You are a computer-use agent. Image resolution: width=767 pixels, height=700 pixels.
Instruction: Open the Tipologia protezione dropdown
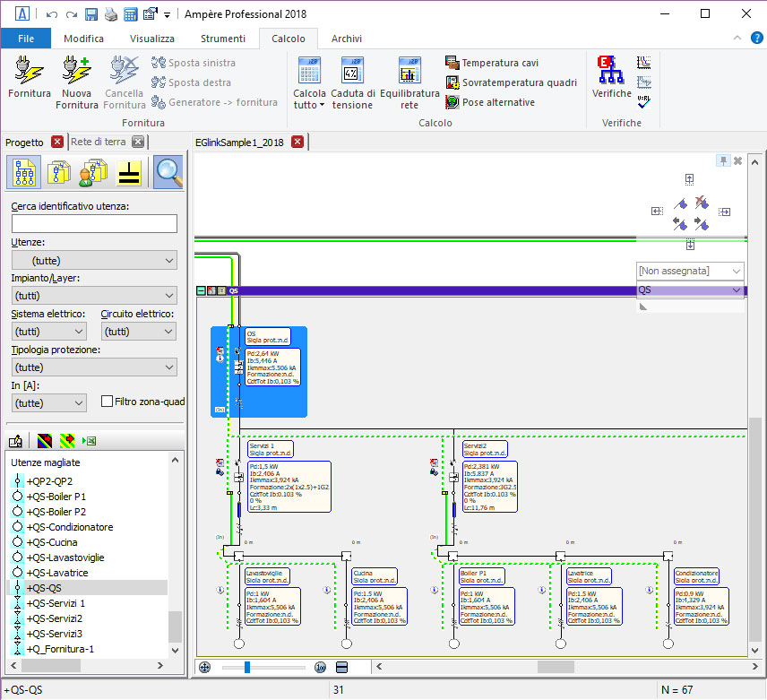pyautogui.click(x=94, y=367)
